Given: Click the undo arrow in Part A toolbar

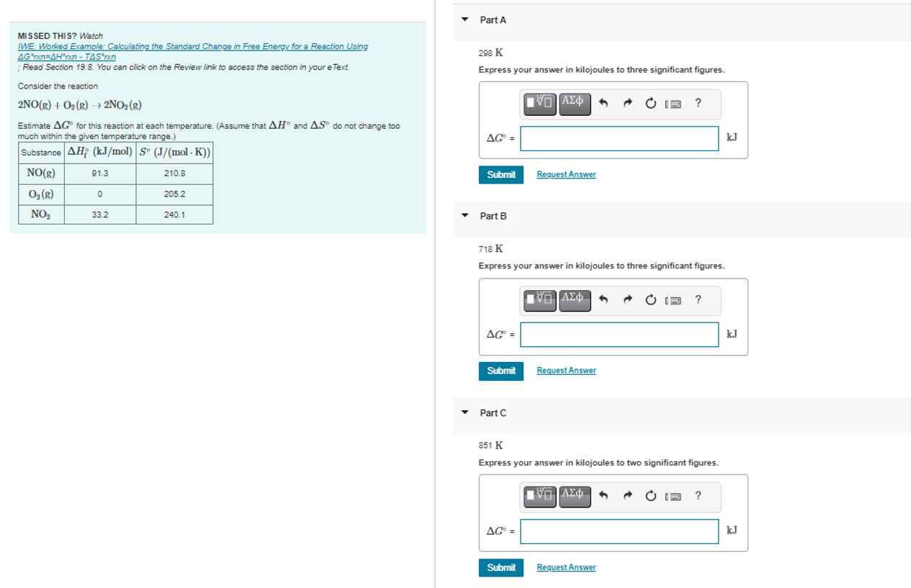Looking at the screenshot, I should tap(603, 104).
